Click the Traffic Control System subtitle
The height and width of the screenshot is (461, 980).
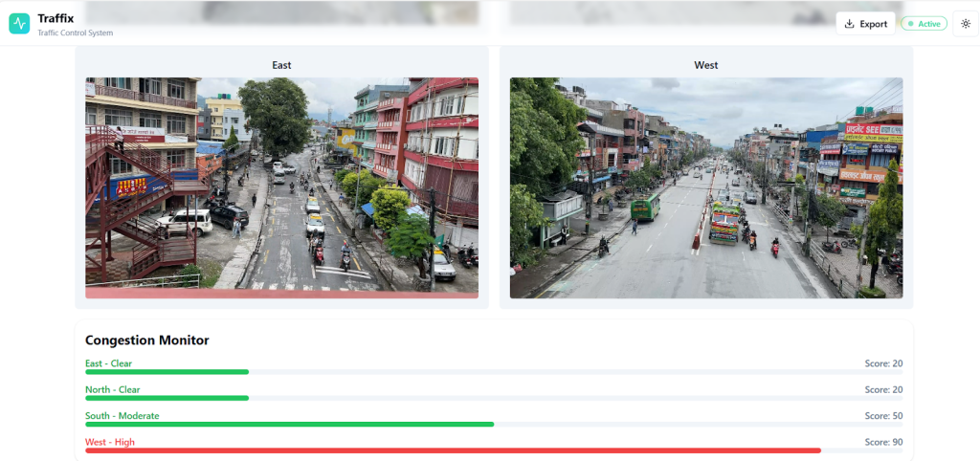[75, 33]
